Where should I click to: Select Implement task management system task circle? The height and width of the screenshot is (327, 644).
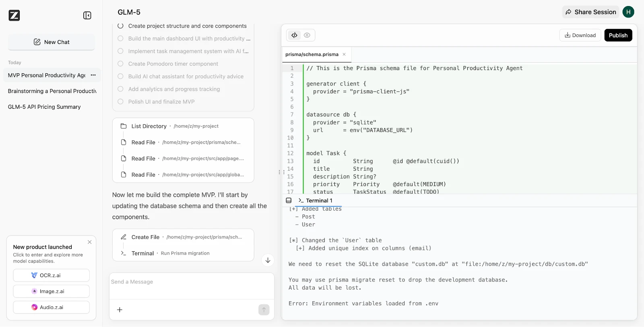point(120,51)
